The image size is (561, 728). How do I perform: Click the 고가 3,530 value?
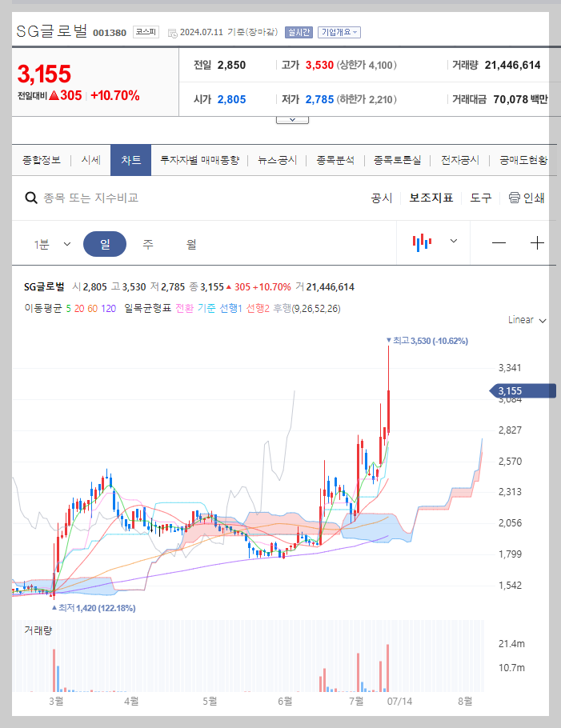[x=319, y=65]
